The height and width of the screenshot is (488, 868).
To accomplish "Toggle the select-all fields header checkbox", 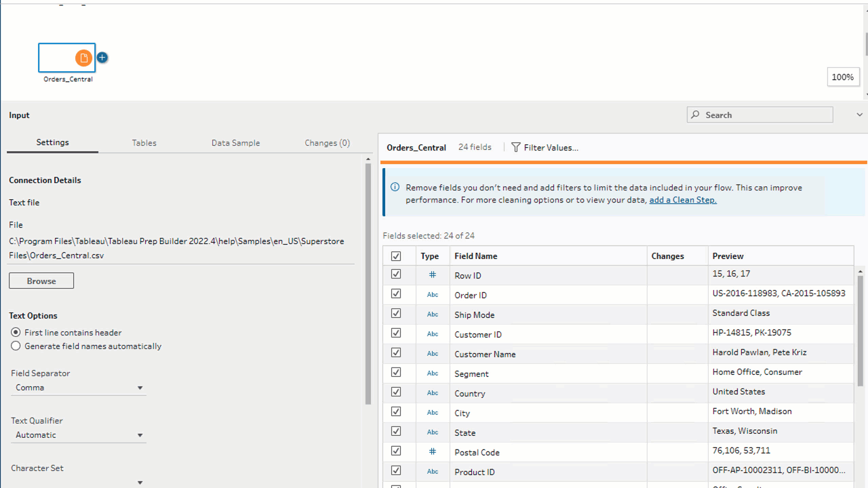I will pos(396,256).
